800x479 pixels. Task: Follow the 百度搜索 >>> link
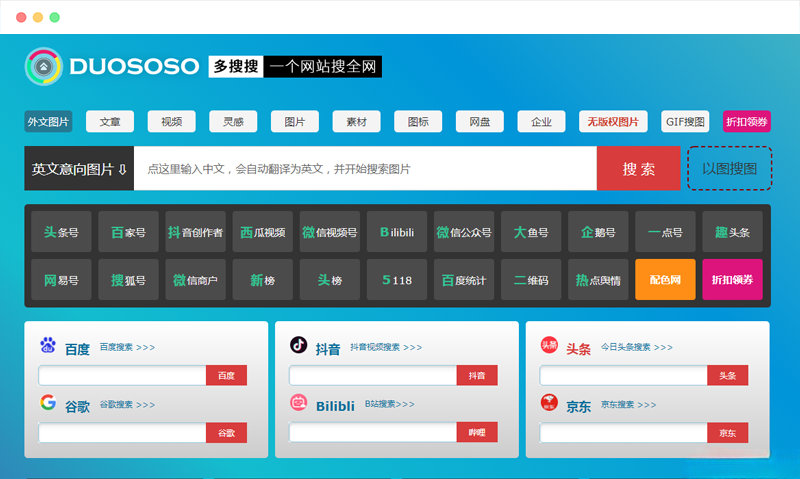click(x=127, y=347)
